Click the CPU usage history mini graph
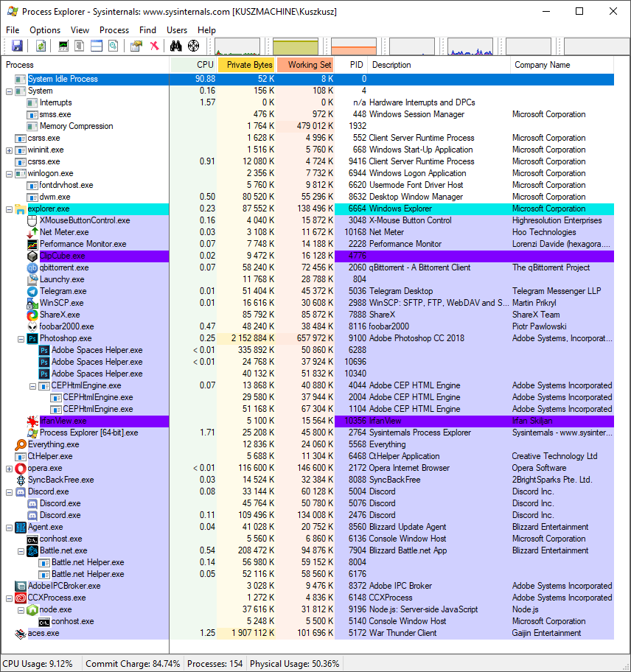 pyautogui.click(x=237, y=46)
